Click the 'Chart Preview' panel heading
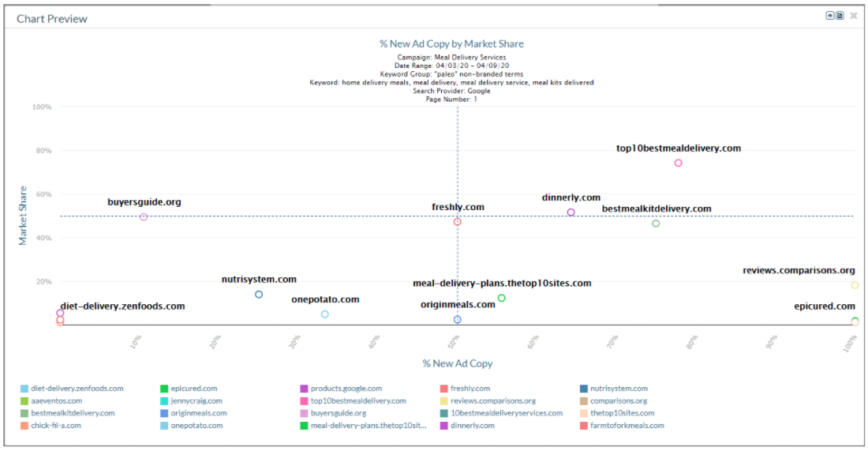 click(x=52, y=19)
